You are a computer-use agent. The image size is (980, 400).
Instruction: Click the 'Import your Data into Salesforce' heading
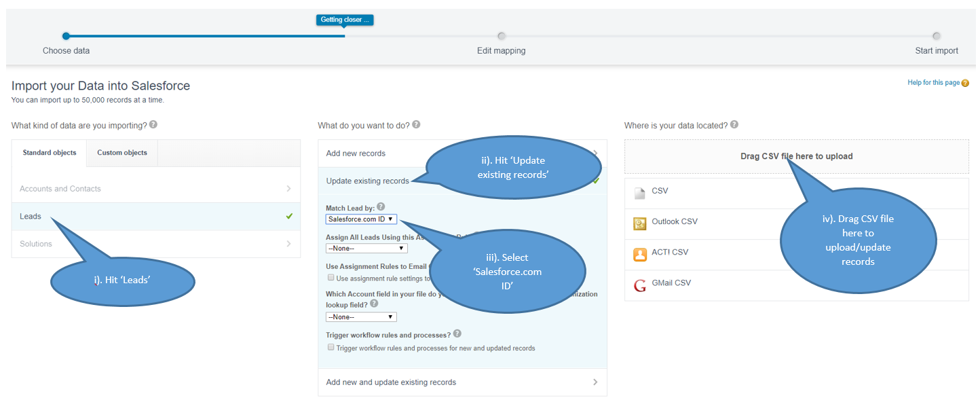[x=100, y=86]
